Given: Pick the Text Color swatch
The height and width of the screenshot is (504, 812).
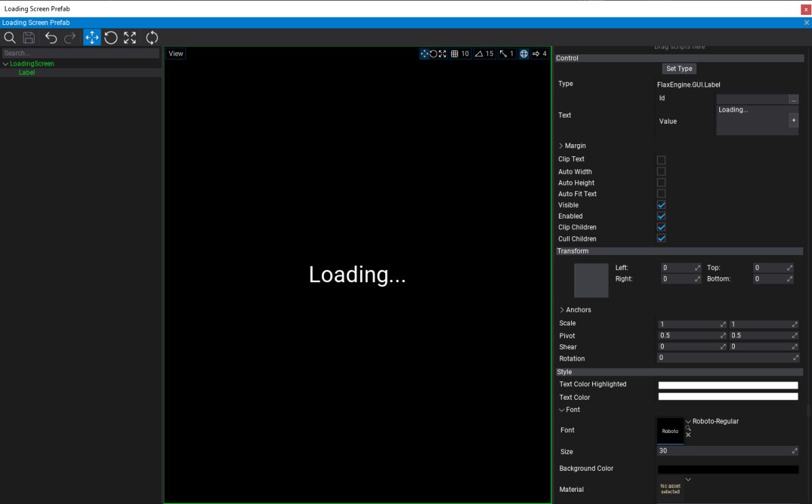Looking at the screenshot, I should [x=728, y=396].
